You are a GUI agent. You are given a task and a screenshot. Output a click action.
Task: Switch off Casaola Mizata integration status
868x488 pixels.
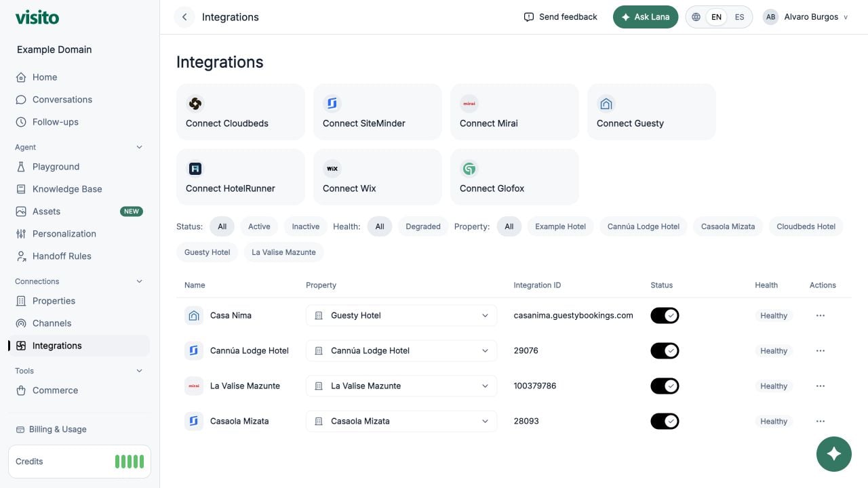point(665,421)
